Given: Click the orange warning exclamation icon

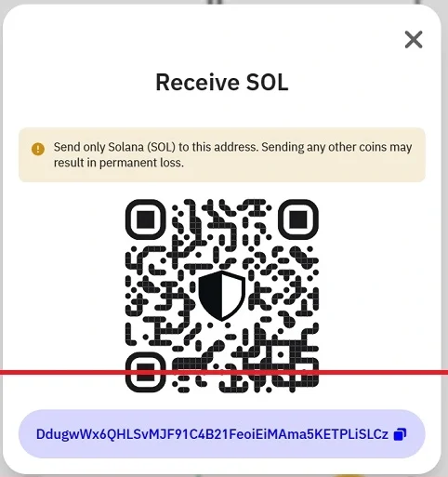Looking at the screenshot, I should pos(38,149).
